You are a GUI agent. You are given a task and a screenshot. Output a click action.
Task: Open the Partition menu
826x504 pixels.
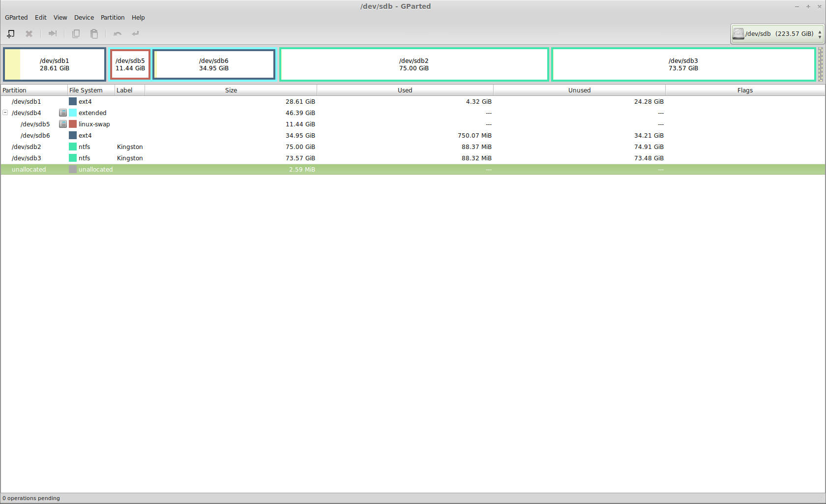113,17
